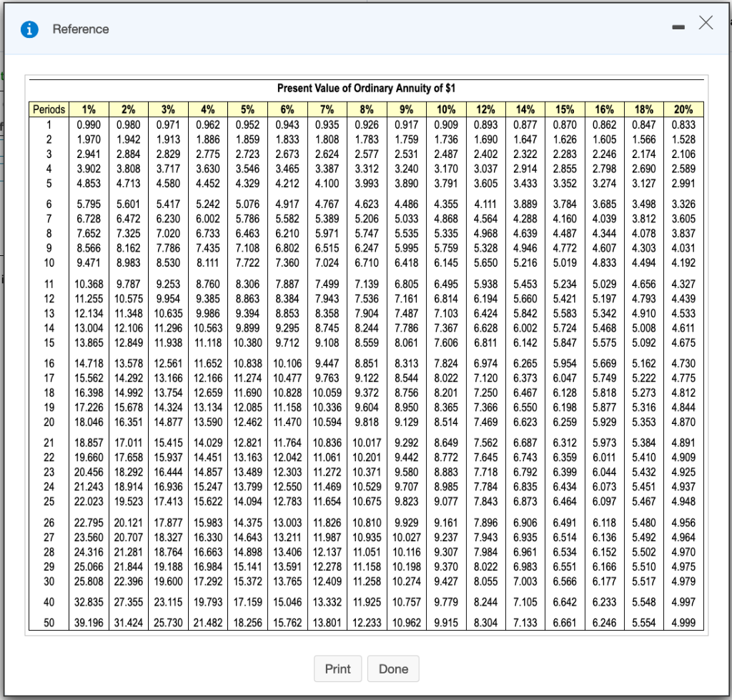The image size is (732, 700).
Task: Click the 18% column header
Action: 644,109
